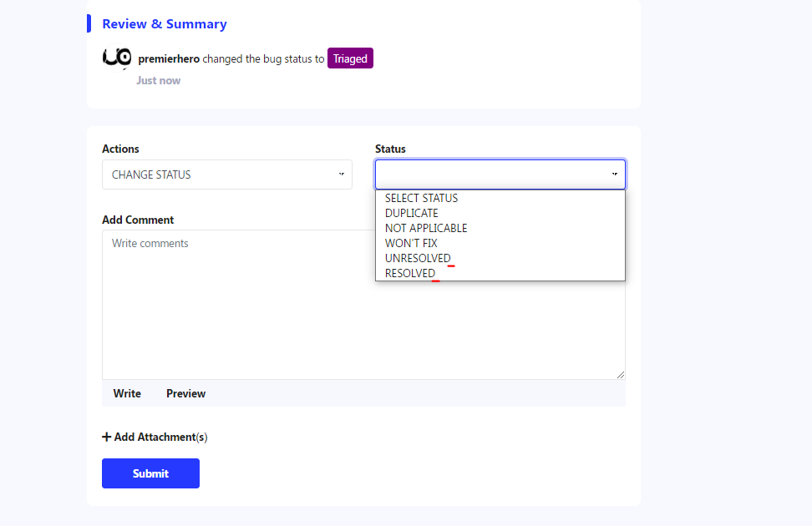Image resolution: width=812 pixels, height=526 pixels.
Task: Click the Actions dropdown arrow
Action: pos(341,174)
